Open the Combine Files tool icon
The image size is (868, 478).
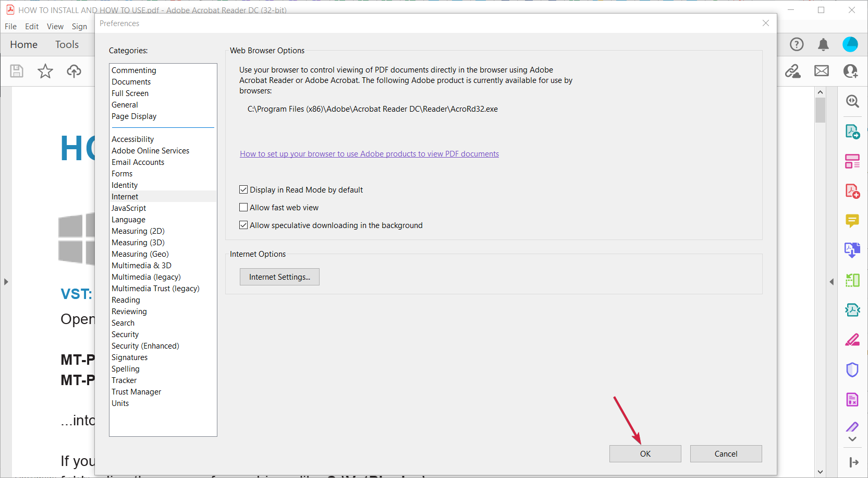coord(852,250)
